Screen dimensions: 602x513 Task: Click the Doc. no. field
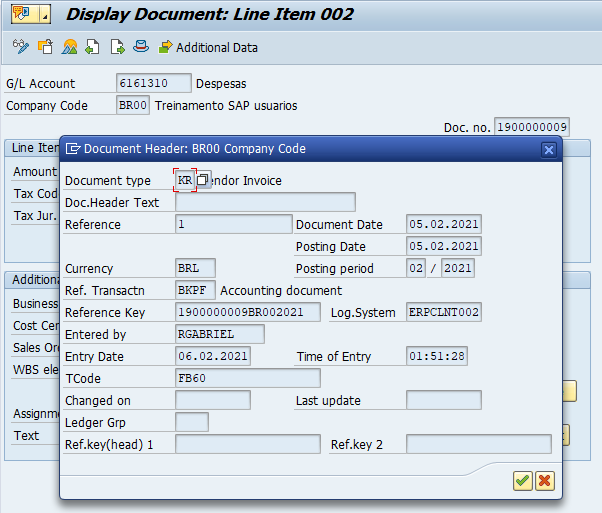532,127
